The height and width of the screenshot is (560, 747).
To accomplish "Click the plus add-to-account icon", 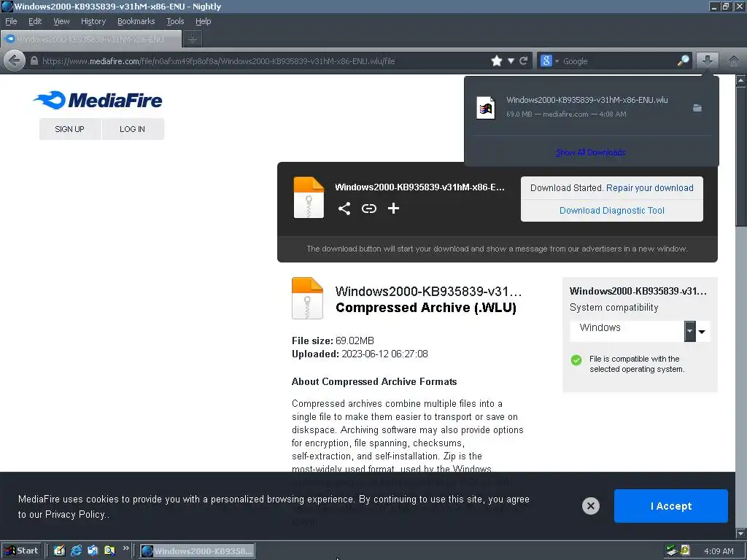I will (x=393, y=208).
